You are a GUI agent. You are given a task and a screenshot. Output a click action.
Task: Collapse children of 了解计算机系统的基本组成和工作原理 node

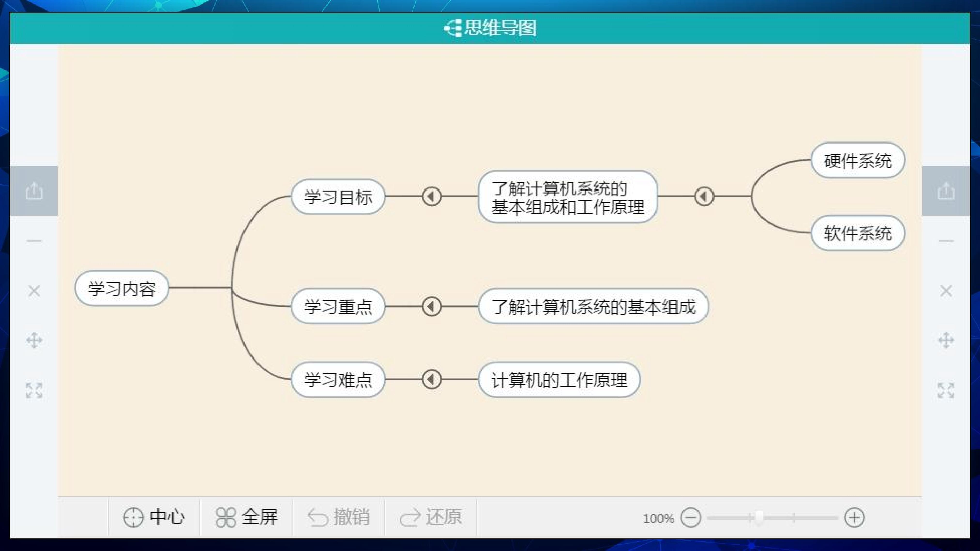[704, 197]
